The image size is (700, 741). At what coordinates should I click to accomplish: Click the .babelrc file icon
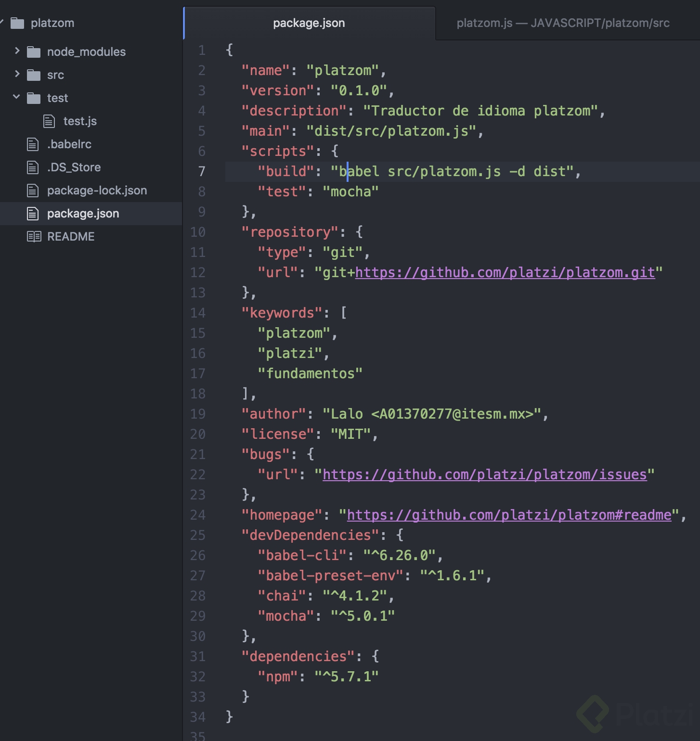point(33,144)
